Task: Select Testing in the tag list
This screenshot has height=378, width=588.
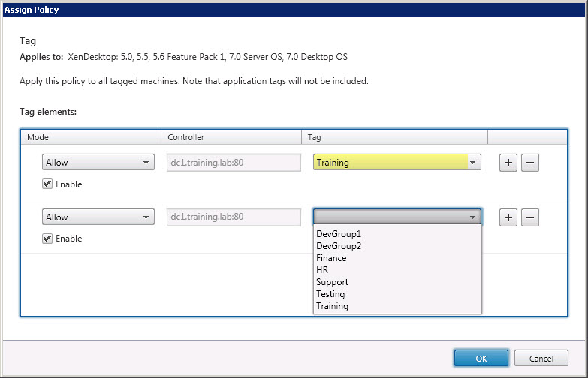Action: (x=330, y=294)
